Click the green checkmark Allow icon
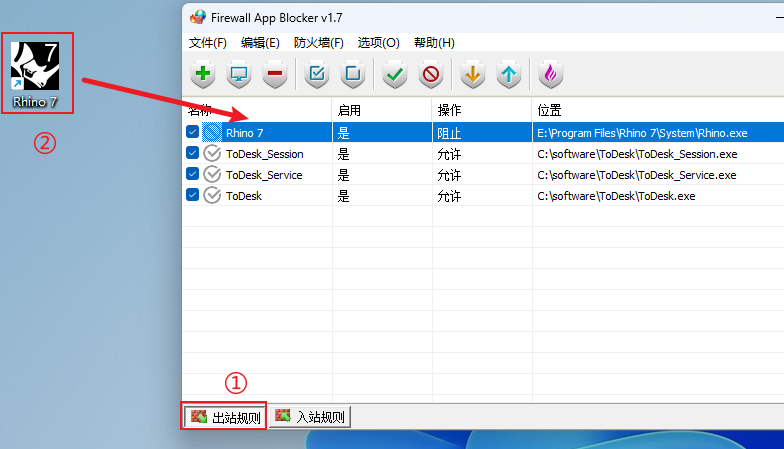The width and height of the screenshot is (784, 449). [x=395, y=74]
